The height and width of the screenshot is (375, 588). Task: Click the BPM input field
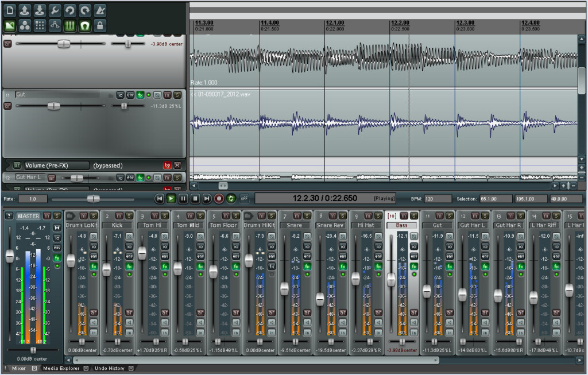pyautogui.click(x=437, y=199)
